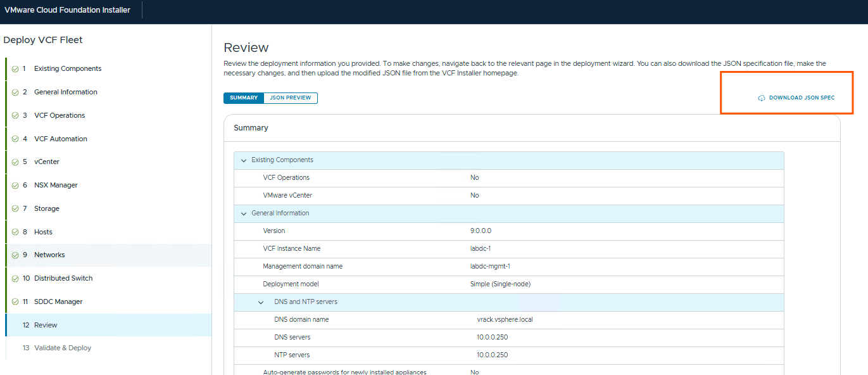The height and width of the screenshot is (375, 868).
Task: Open step 10 Distributed Switch
Action: [x=108, y=278]
